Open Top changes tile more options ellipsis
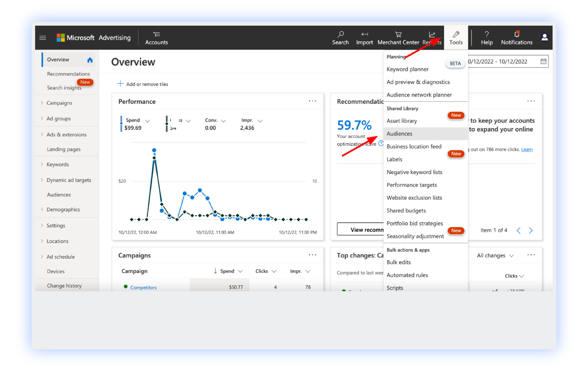This screenshot has height=371, width=588. (x=531, y=255)
